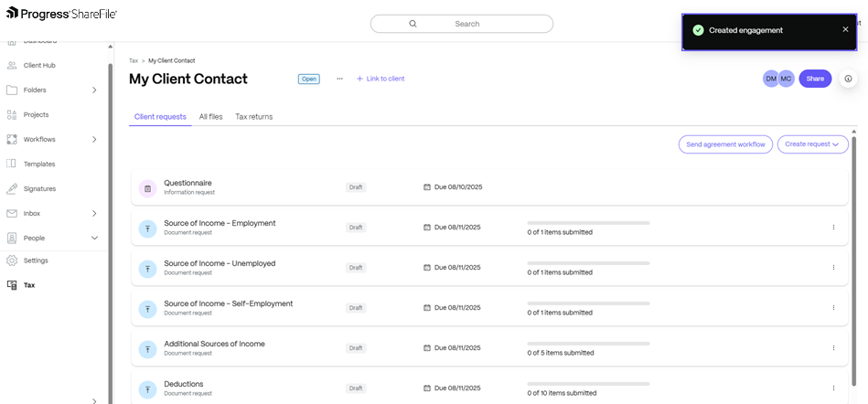This screenshot has width=868, height=404.
Task: Click progress bar for Employment row
Action: click(x=588, y=223)
